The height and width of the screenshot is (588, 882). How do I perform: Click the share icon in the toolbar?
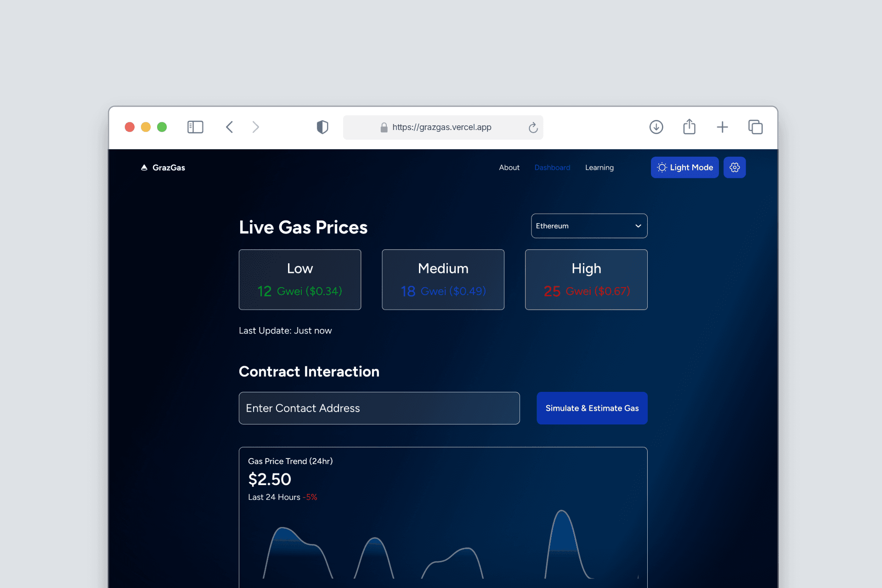click(x=689, y=127)
